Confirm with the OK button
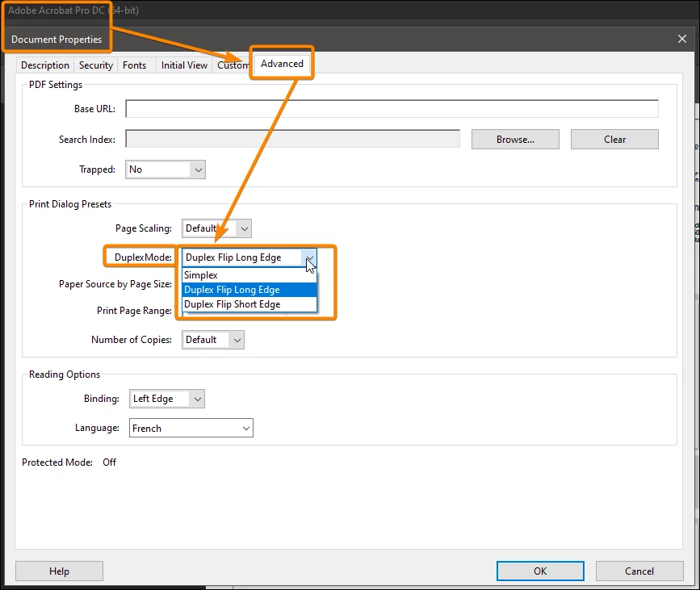 tap(540, 571)
